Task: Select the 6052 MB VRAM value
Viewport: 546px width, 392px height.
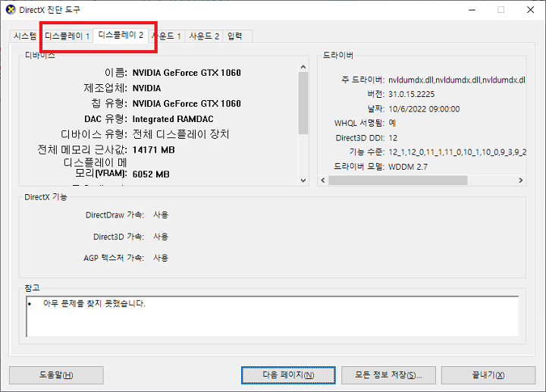Action: point(151,174)
